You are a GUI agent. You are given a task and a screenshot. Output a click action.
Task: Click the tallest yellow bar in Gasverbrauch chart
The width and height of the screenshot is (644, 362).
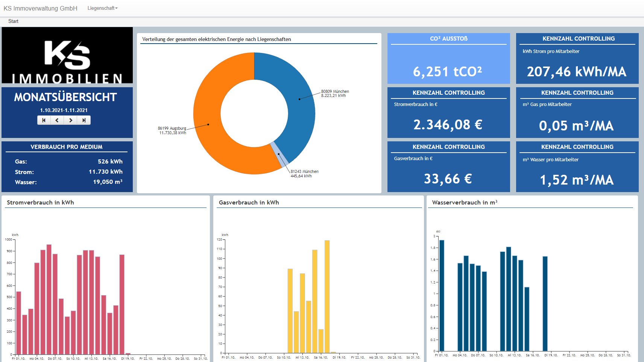coord(327,297)
